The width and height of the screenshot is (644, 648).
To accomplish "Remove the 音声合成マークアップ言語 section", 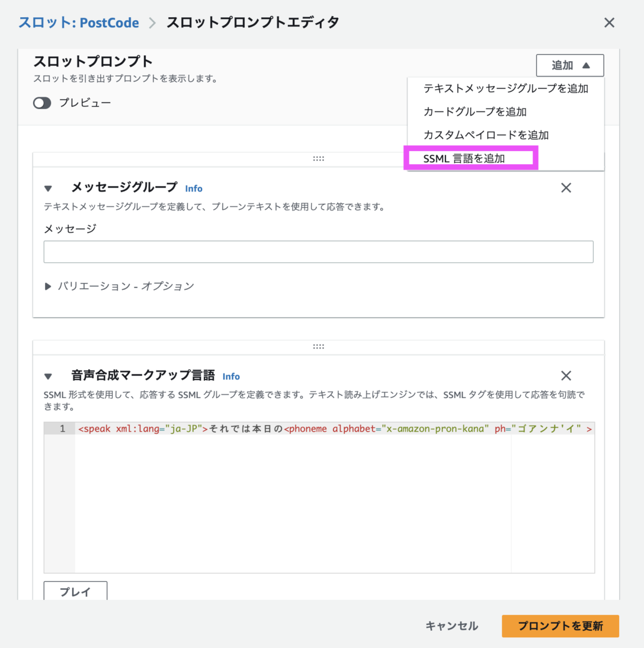I will 566,375.
